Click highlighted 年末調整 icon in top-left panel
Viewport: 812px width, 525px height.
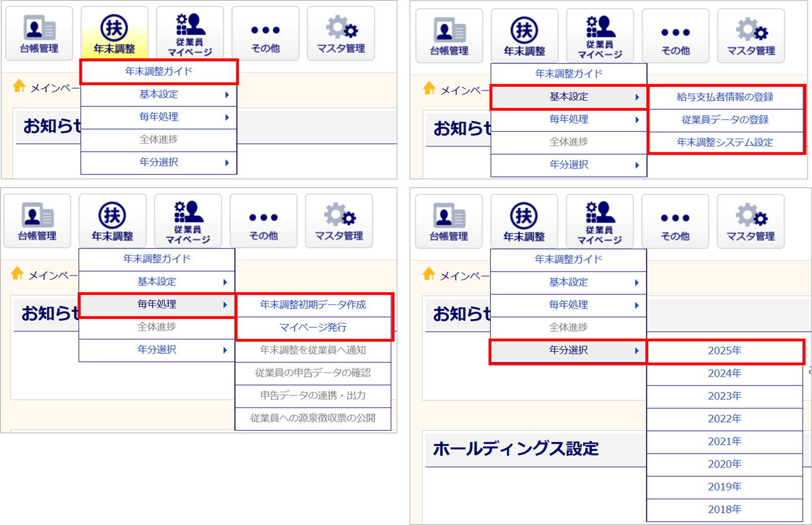click(x=114, y=34)
